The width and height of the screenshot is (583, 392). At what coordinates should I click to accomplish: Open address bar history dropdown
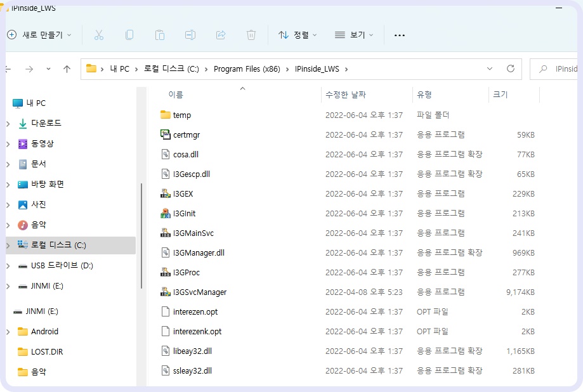click(x=490, y=69)
